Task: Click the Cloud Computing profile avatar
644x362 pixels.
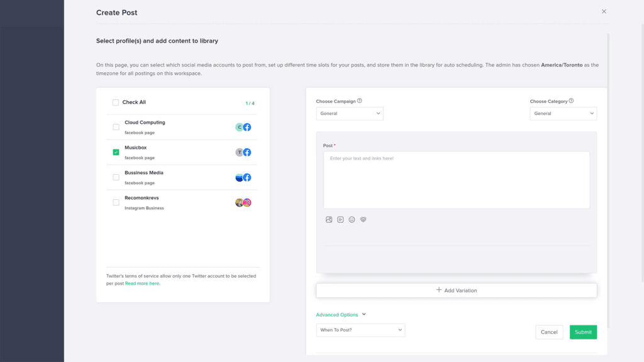Action: click(x=239, y=127)
